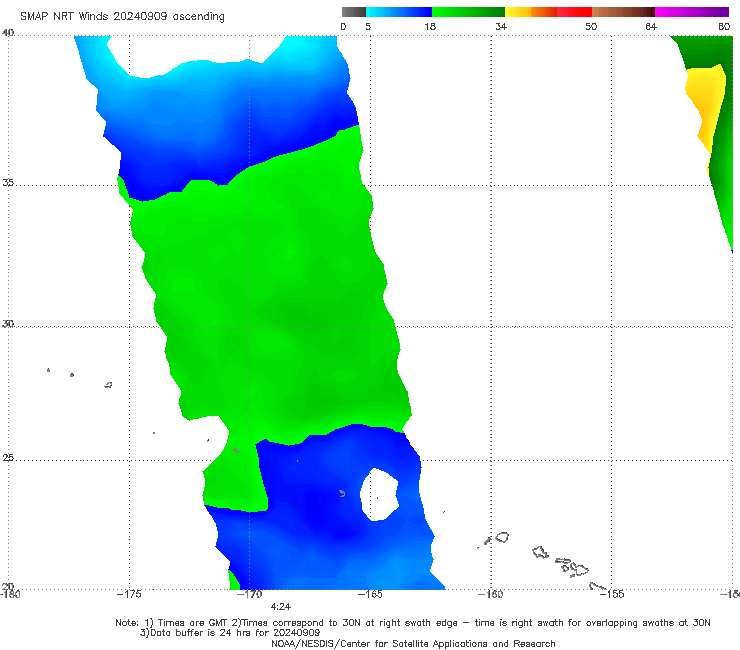Click the gray segment of the color bar
Screen dimensions: 740x650
coord(354,12)
